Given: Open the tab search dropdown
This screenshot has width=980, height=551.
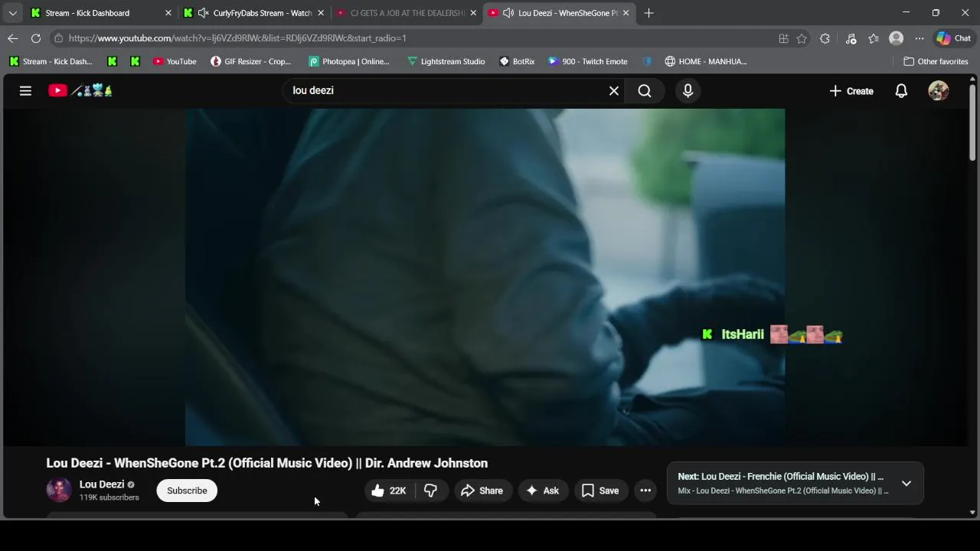Looking at the screenshot, I should (12, 13).
